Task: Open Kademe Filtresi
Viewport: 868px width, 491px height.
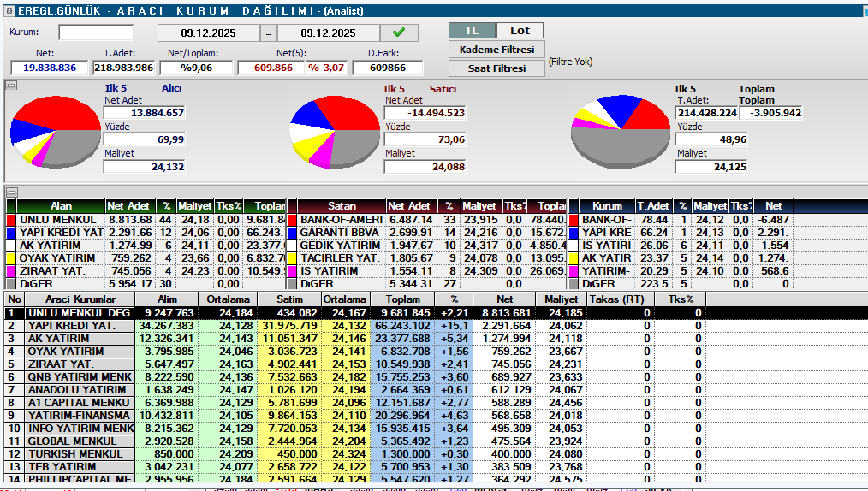Action: (x=496, y=50)
